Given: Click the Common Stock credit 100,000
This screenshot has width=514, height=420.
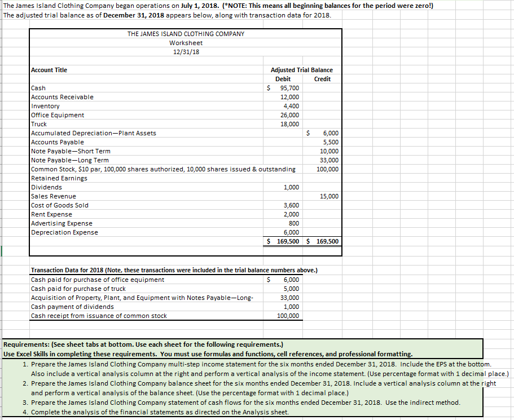Looking at the screenshot, I should [x=327, y=169].
